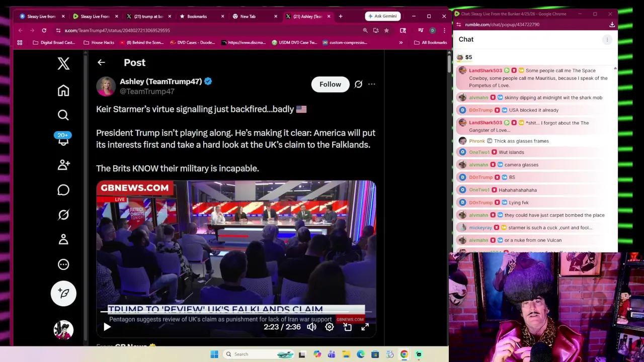Open House Hacks bookmark folder
Viewport: 644px width, 362px height.
[99, 43]
